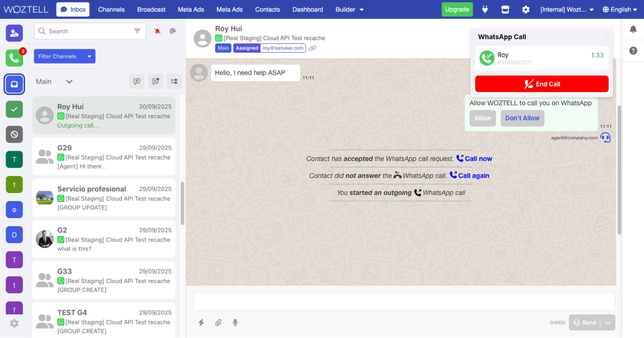Image resolution: width=644 pixels, height=338 pixels.
Task: Open the Filter Channels dropdown
Action: click(x=65, y=56)
